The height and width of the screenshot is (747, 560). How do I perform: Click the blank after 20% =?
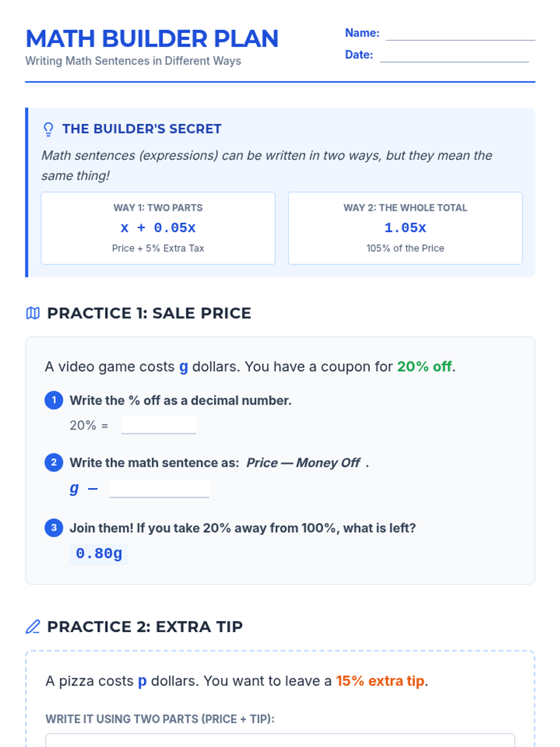point(159,425)
